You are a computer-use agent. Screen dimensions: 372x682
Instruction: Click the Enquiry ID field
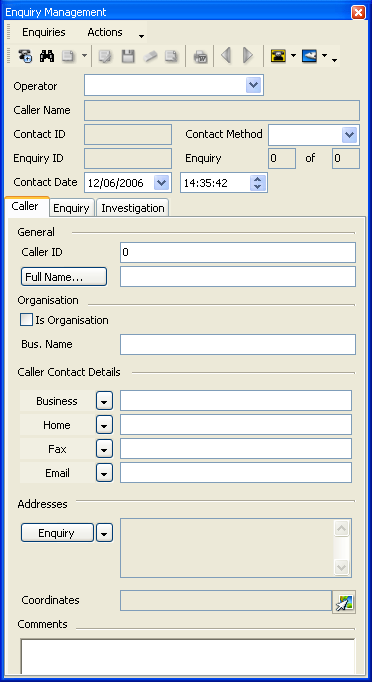(x=128, y=158)
